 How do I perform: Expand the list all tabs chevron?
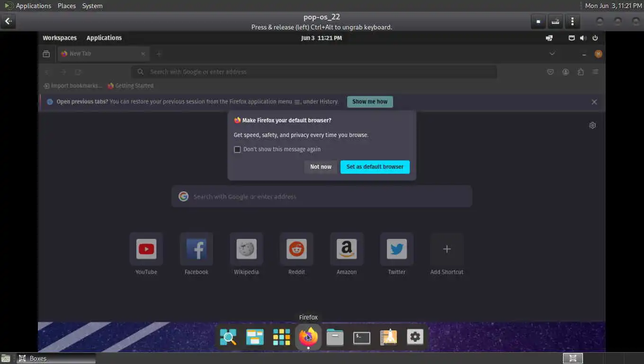[x=552, y=54]
